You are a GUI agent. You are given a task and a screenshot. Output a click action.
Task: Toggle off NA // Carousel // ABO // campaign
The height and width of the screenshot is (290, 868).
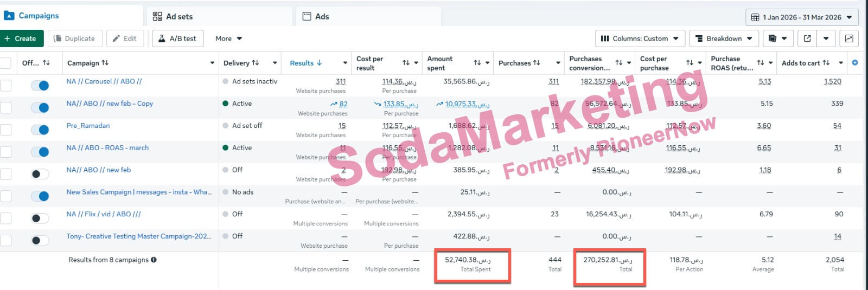[40, 86]
